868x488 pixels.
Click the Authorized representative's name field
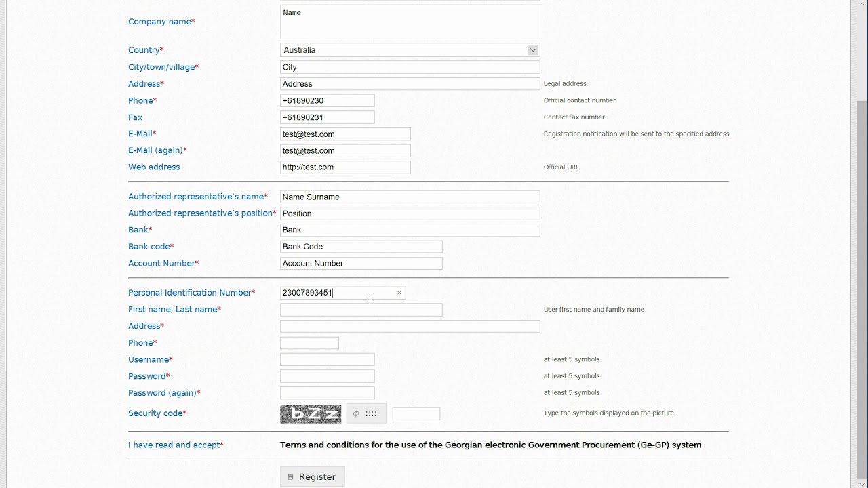click(410, 197)
